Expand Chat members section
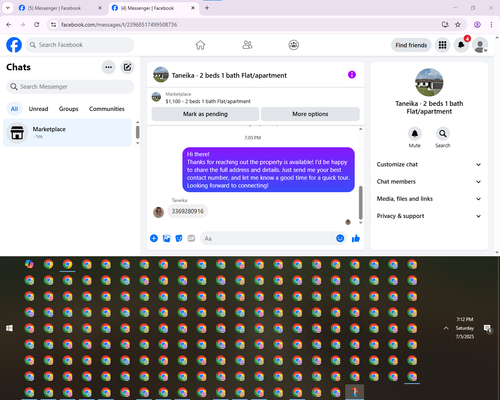This screenshot has width=500, height=400. pyautogui.click(x=429, y=182)
